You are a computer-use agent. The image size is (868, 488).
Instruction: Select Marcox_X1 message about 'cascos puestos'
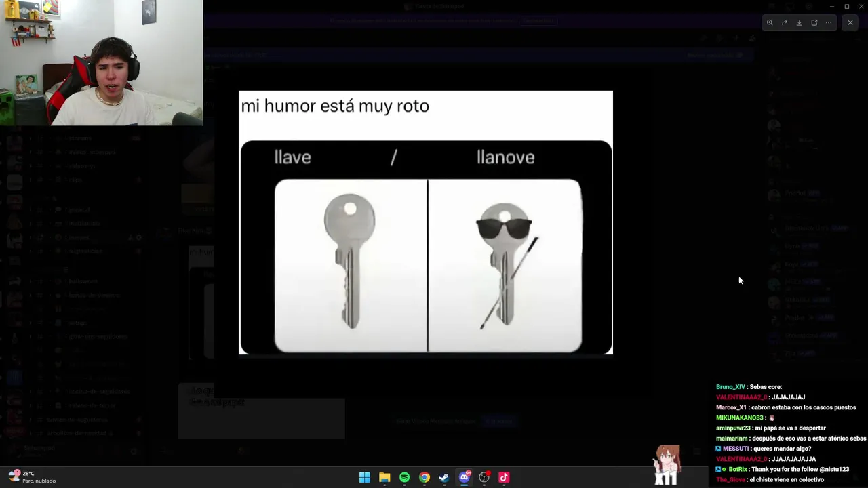coord(786,407)
